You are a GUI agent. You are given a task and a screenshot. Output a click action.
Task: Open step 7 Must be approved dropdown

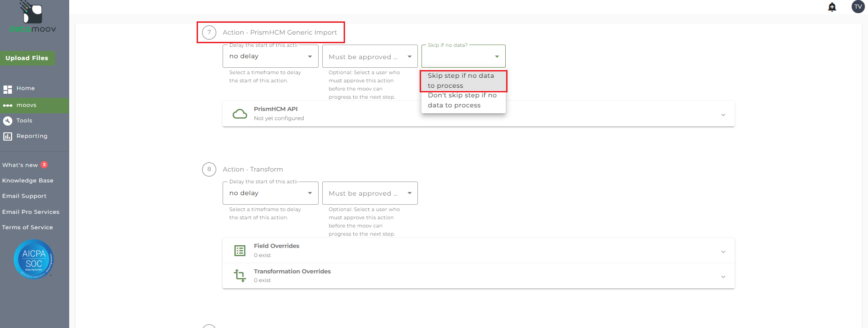tap(370, 56)
